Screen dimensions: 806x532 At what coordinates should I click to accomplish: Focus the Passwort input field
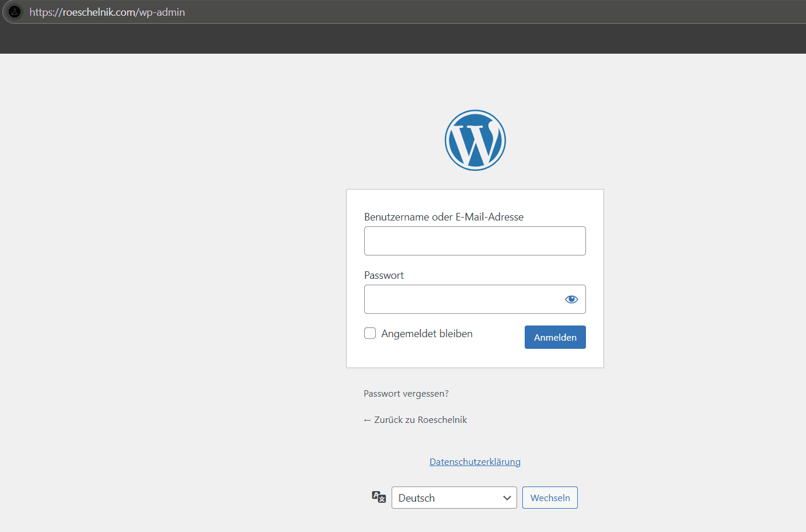tap(475, 299)
